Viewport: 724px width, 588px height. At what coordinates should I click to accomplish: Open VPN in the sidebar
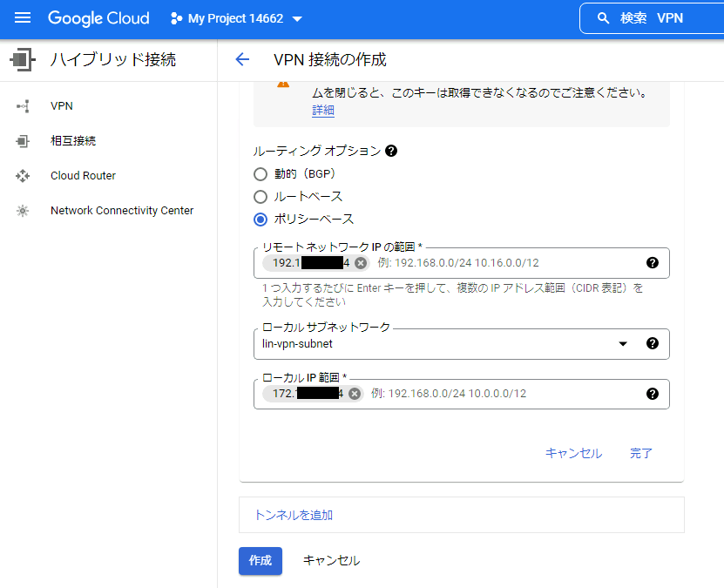pyautogui.click(x=62, y=105)
